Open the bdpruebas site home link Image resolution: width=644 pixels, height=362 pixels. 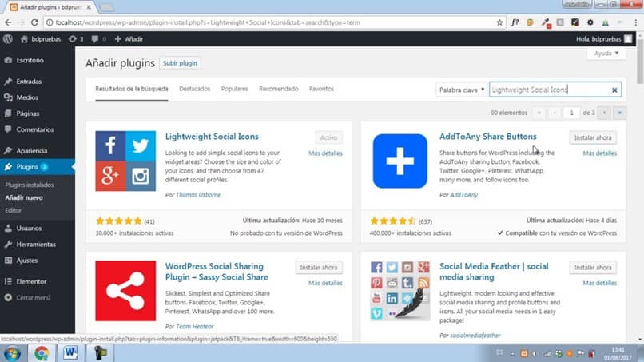click(41, 39)
